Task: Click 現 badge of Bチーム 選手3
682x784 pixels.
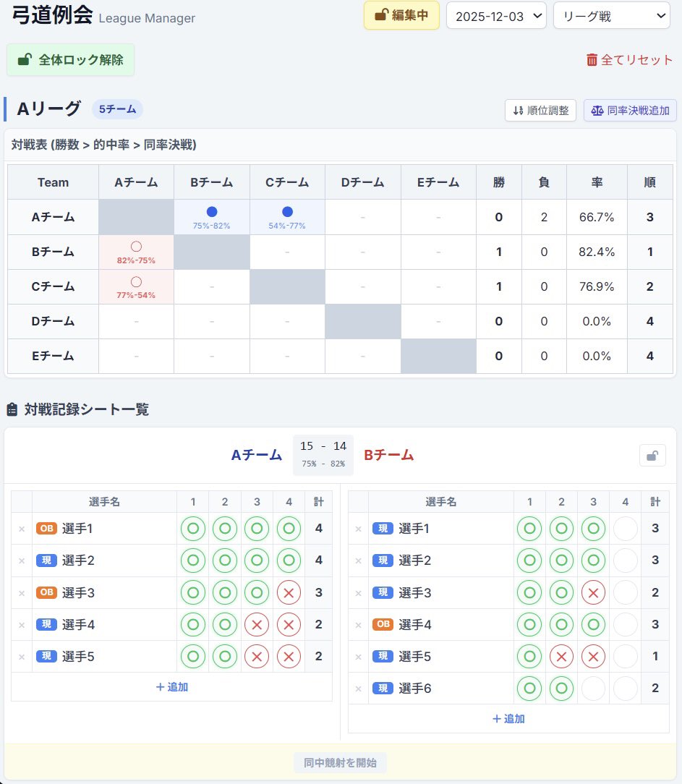Action: pyautogui.click(x=383, y=592)
